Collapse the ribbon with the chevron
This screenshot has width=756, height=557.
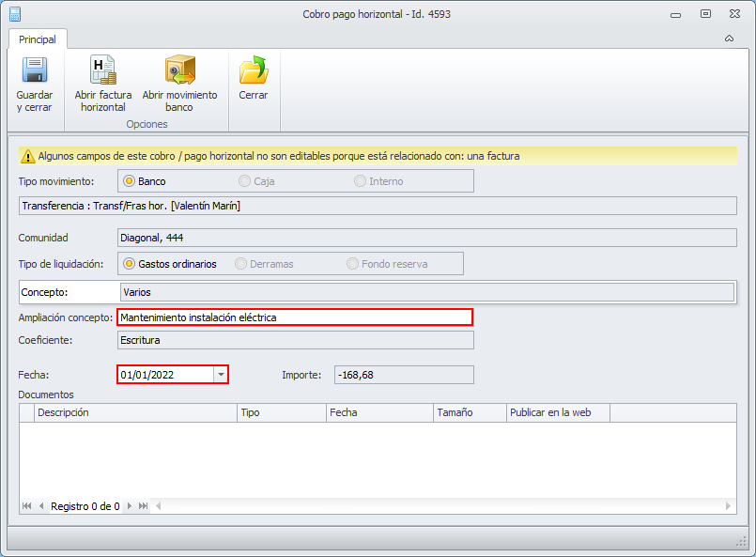tap(729, 39)
